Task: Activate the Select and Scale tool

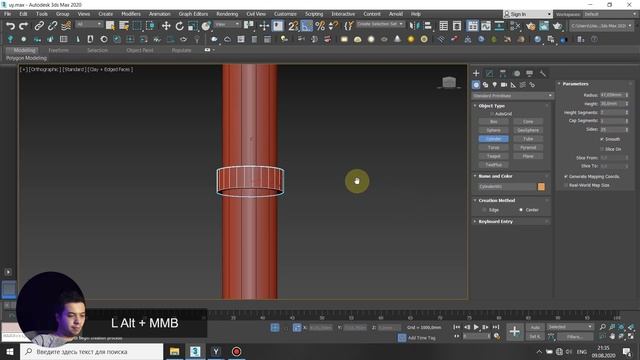Action: [x=193, y=26]
